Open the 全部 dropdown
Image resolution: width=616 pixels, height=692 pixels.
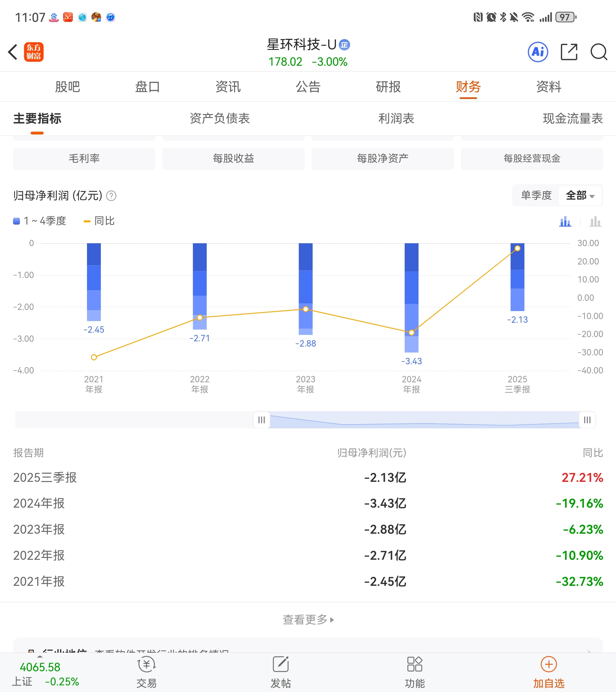coord(580,195)
